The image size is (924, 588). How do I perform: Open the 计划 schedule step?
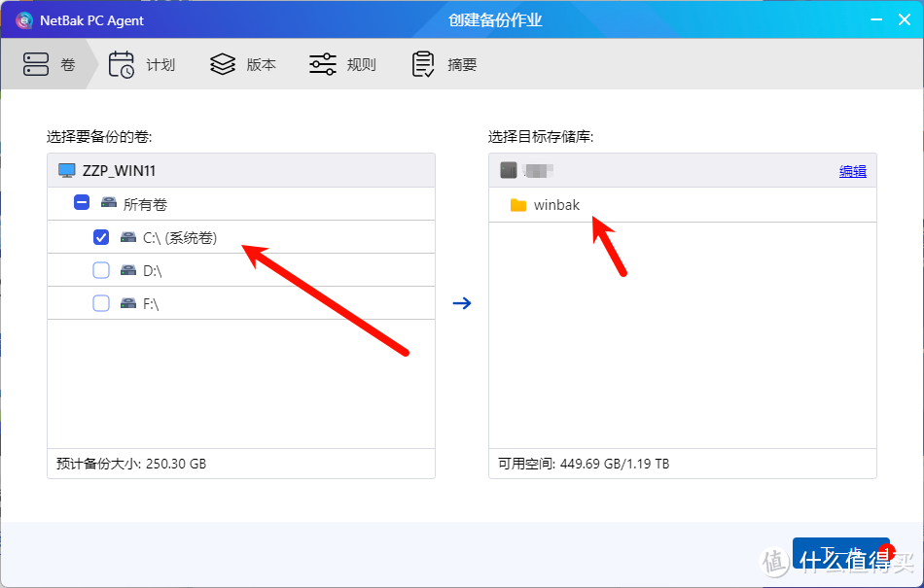coord(142,63)
